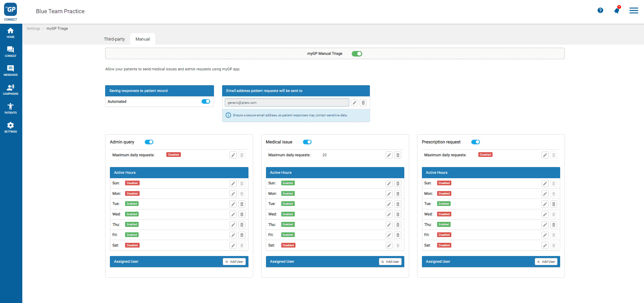The height and width of the screenshot is (303, 644).
Task: Delete Admin query Wednesday hours
Action: (x=242, y=214)
